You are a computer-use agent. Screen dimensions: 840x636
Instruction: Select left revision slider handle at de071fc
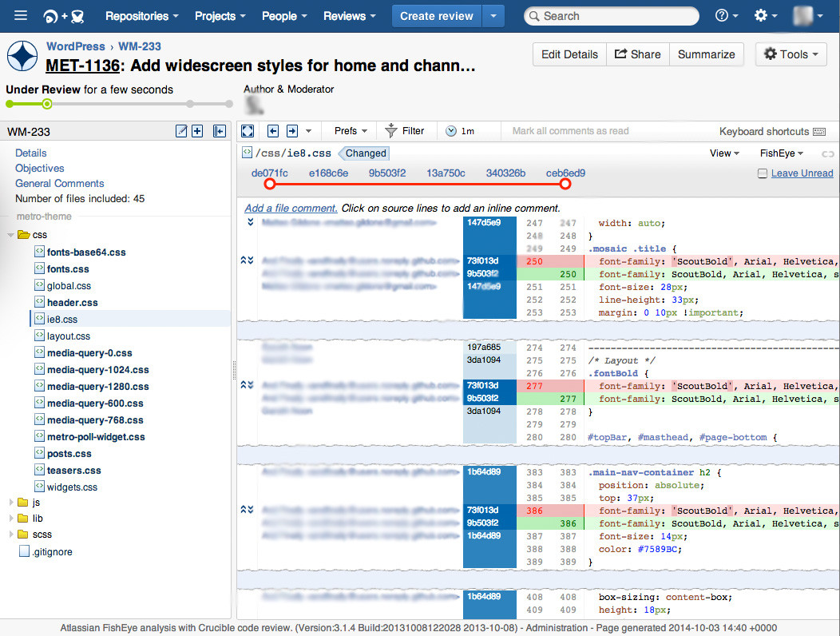(270, 184)
